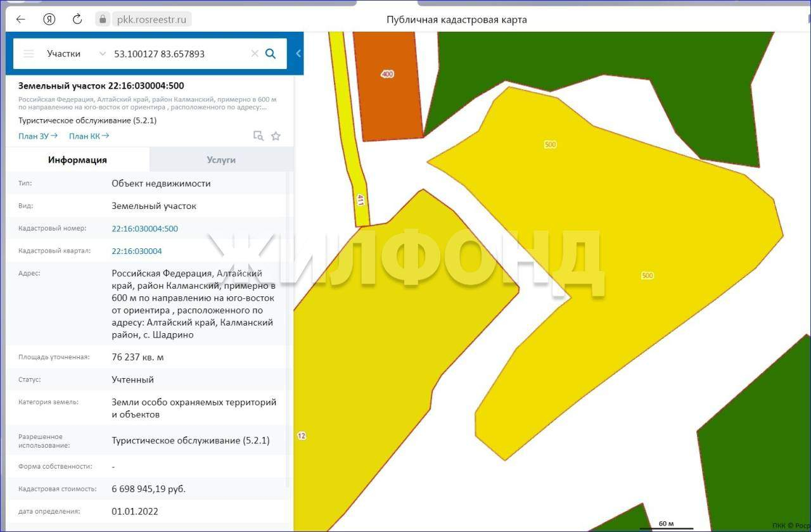Start the search with the magnifier icon
Viewport: 811px width, 532px height.
tap(271, 54)
